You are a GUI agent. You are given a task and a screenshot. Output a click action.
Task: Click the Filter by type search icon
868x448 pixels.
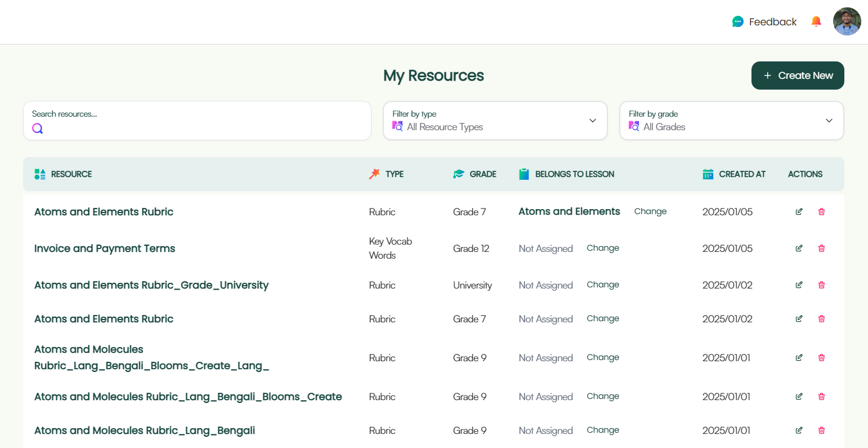coord(397,126)
